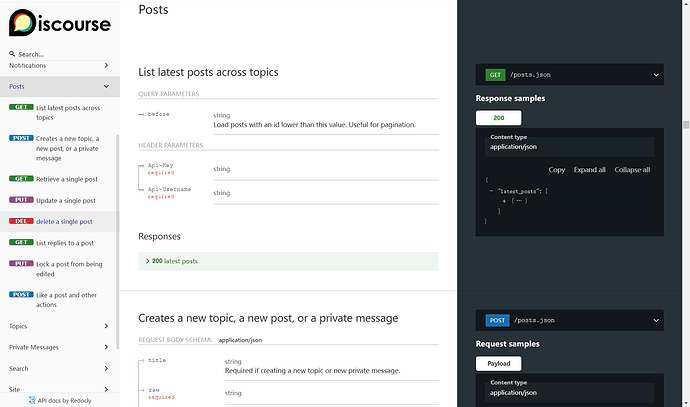690x407 pixels.
Task: Expand the Private Messages sidebar section
Action: [x=59, y=347]
